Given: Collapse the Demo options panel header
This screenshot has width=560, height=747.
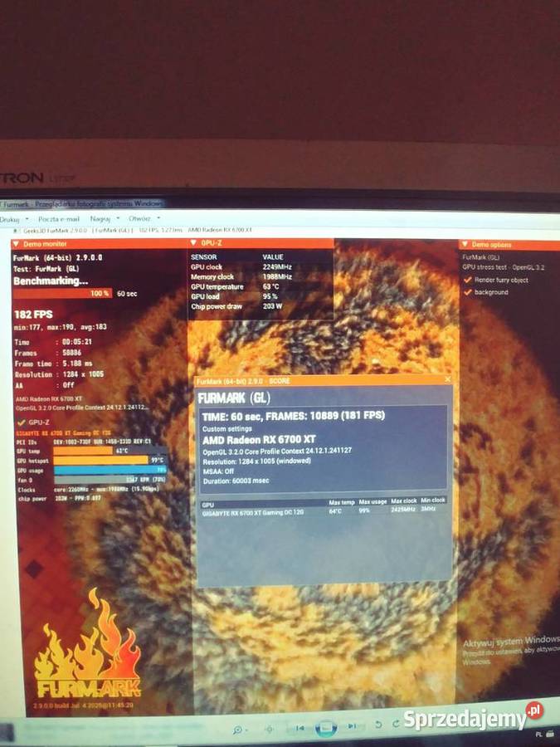Looking at the screenshot, I should pos(465,245).
